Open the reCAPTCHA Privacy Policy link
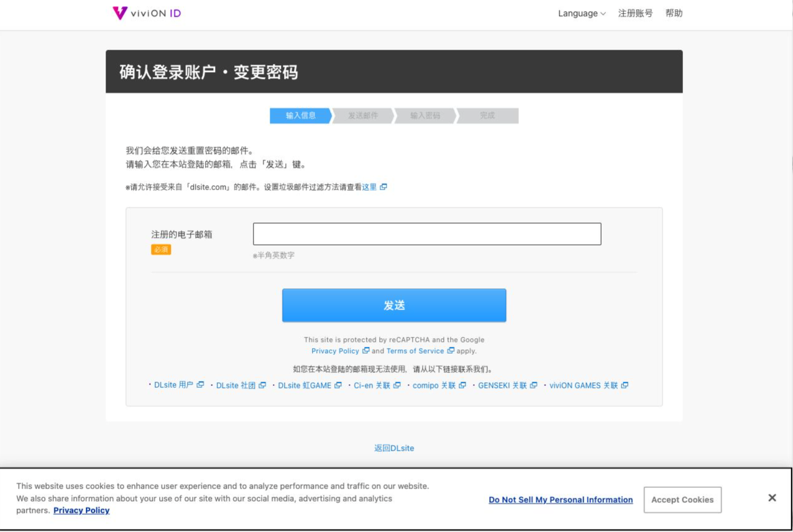Screen dimensions: 793x532 click(340, 351)
